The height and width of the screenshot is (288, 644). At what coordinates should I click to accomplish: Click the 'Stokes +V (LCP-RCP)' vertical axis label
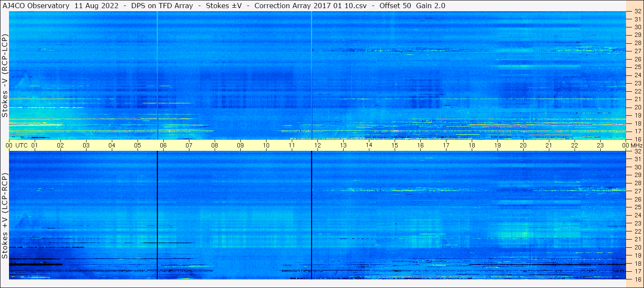coord(5,216)
